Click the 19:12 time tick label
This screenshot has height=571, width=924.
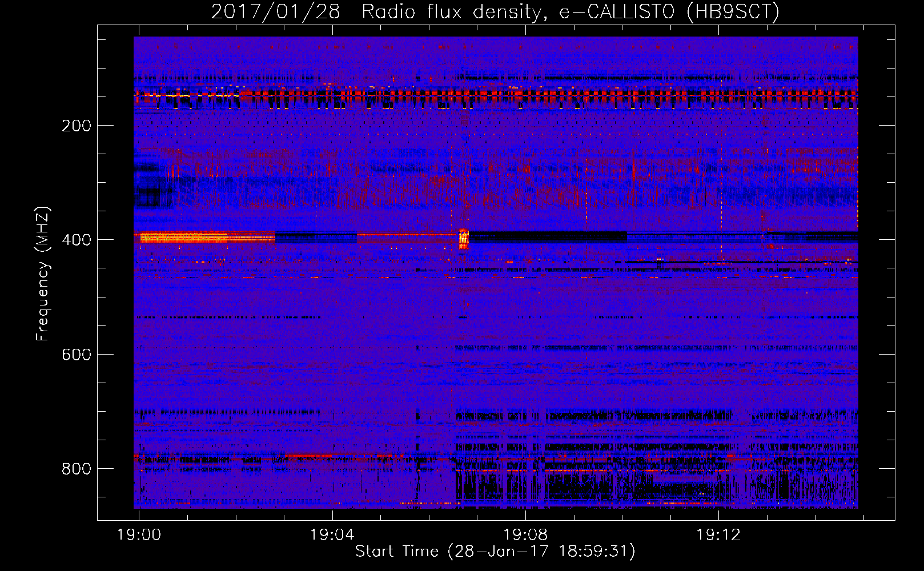718,535
